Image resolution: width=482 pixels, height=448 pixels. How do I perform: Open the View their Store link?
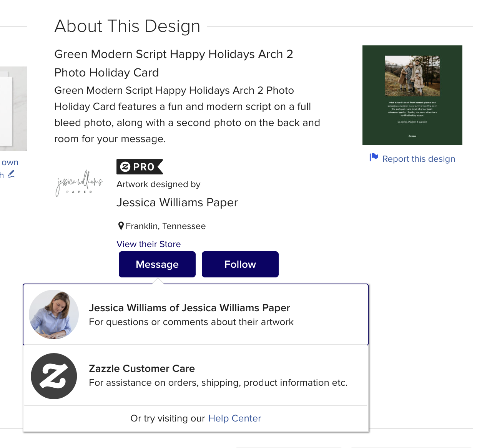[148, 244]
